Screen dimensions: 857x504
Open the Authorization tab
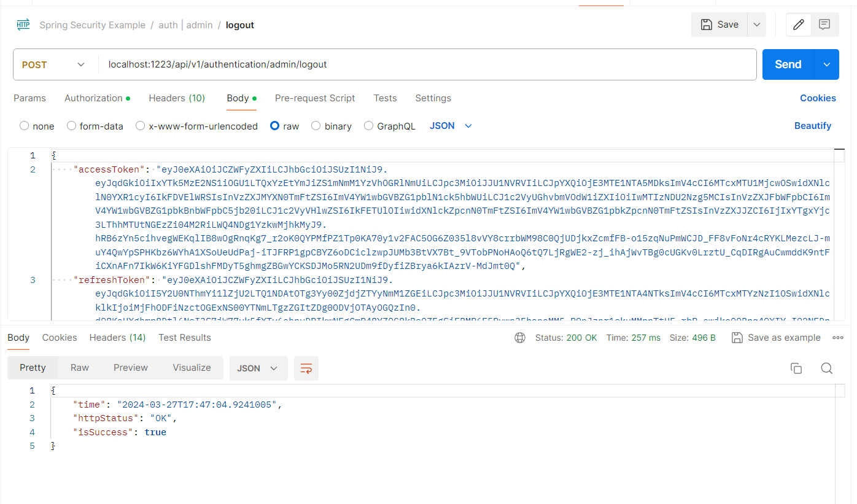click(97, 98)
